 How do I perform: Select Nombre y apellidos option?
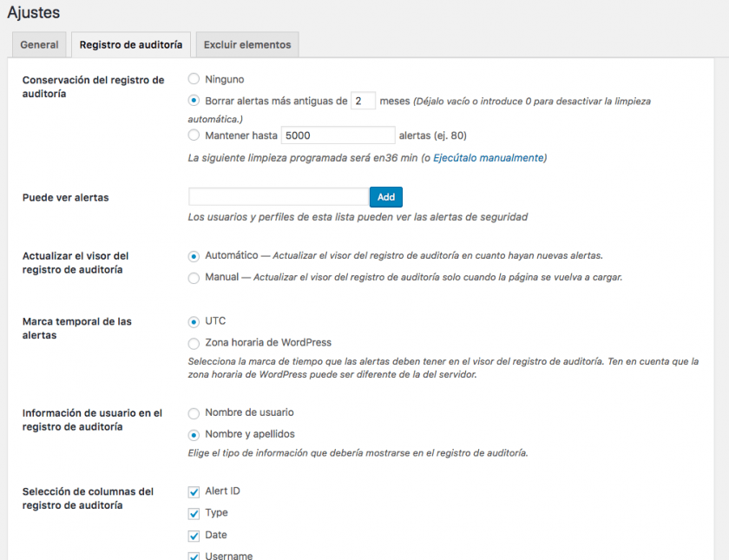194,434
